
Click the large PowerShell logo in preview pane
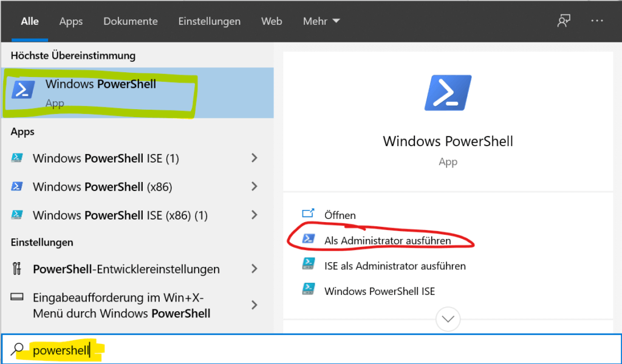click(x=448, y=93)
